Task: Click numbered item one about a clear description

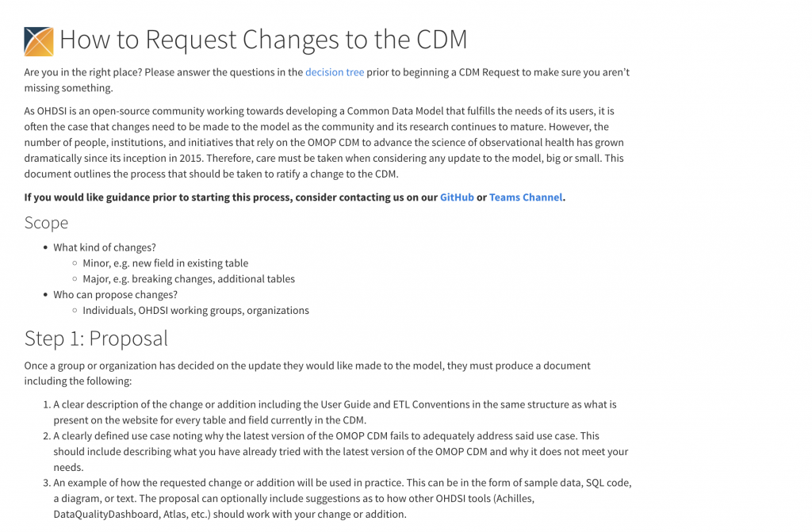Action: 335,412
